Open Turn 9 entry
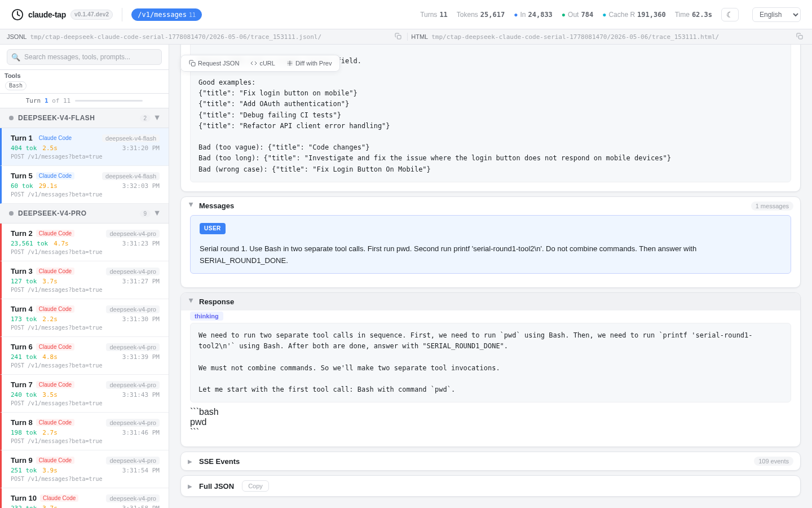Screen dimensions: 812x508 click(85, 469)
